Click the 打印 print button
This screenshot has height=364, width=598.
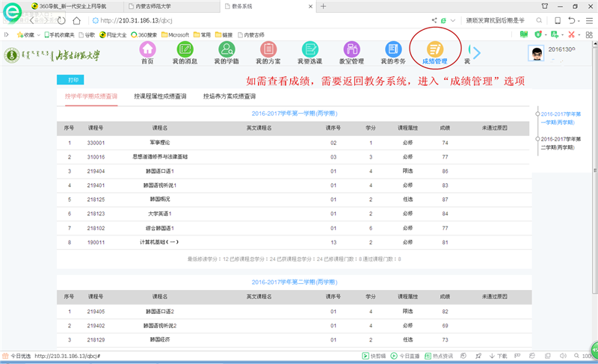click(72, 79)
